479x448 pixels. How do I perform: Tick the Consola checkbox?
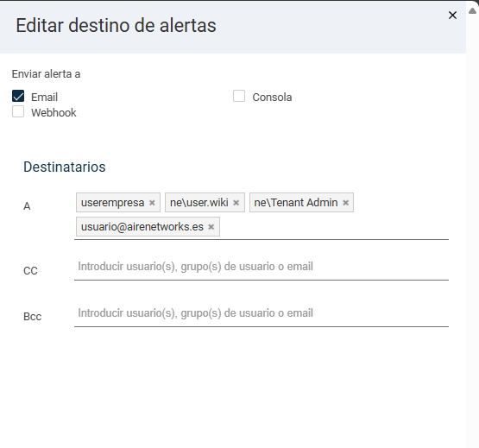239,96
